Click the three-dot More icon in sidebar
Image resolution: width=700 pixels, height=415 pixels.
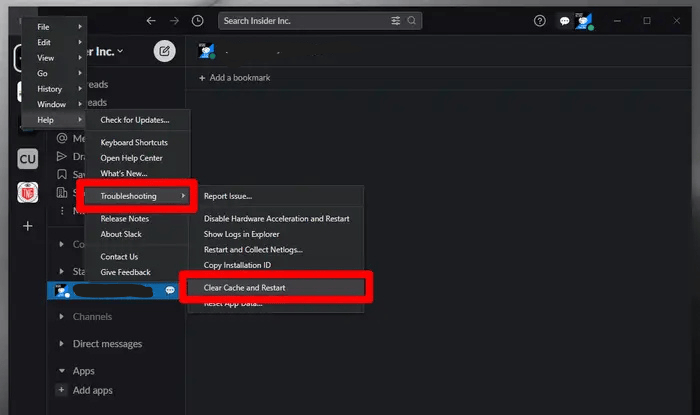62,211
